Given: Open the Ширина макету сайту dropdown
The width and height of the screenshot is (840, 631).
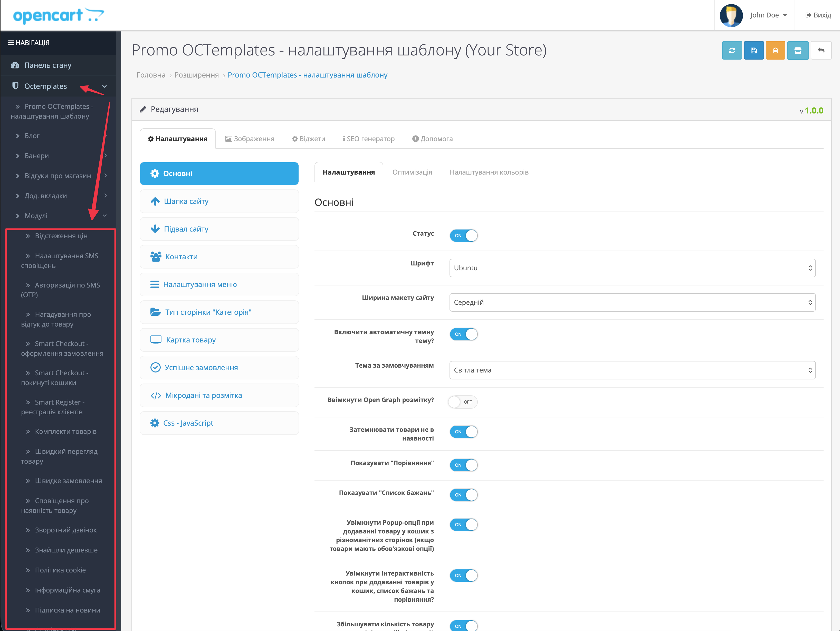Looking at the screenshot, I should [632, 303].
